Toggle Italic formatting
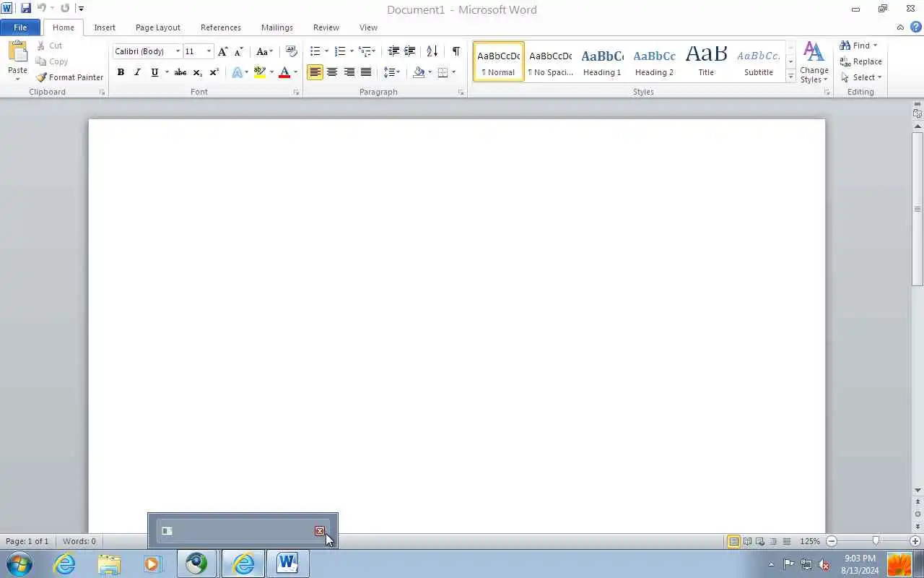924x578 pixels. pyautogui.click(x=137, y=72)
